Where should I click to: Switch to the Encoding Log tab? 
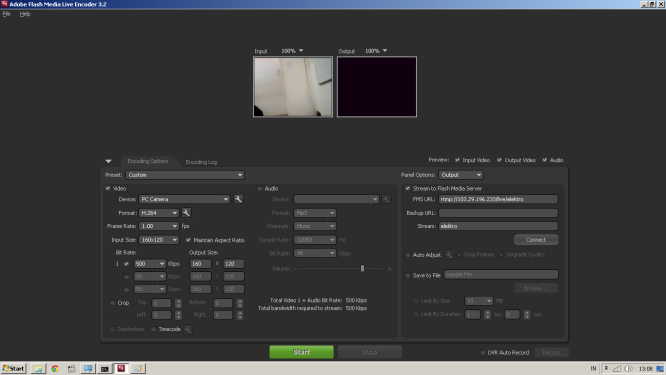pos(201,162)
